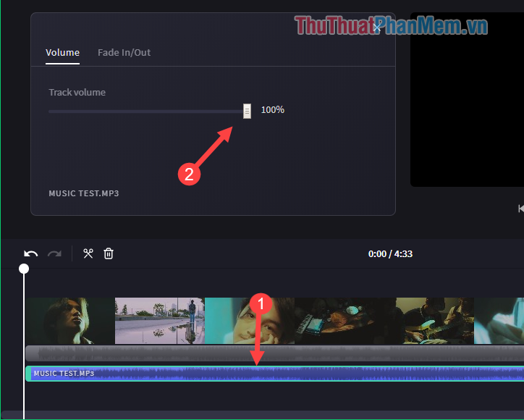
Task: Switch to Fade In/Out tab
Action: (124, 52)
